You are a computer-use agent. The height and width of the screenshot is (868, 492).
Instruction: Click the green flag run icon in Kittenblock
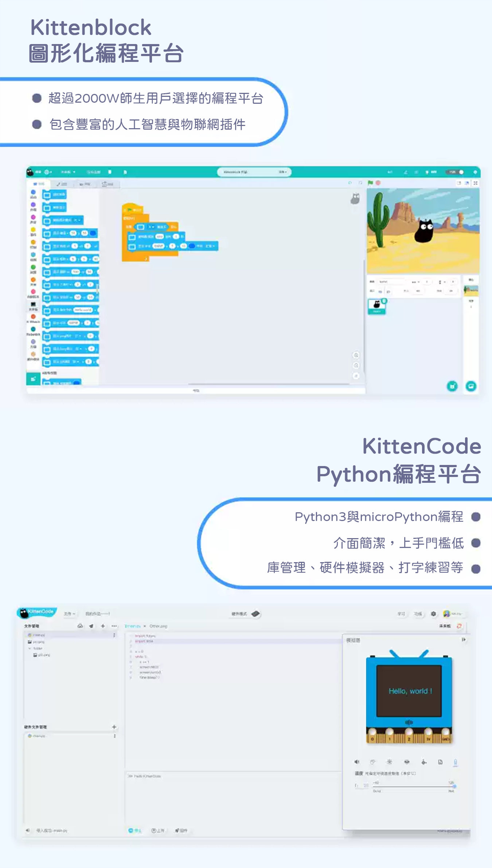pyautogui.click(x=370, y=183)
